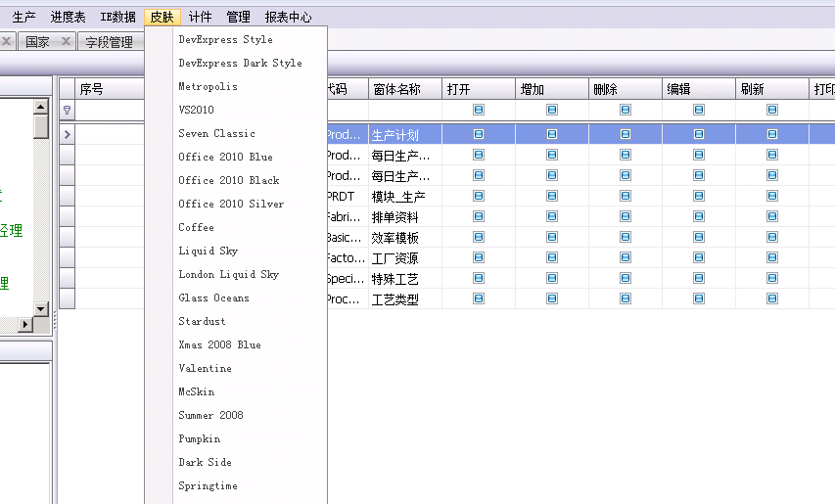The width and height of the screenshot is (835, 504).
Task: Close the 国家 tab
Action: click(66, 41)
